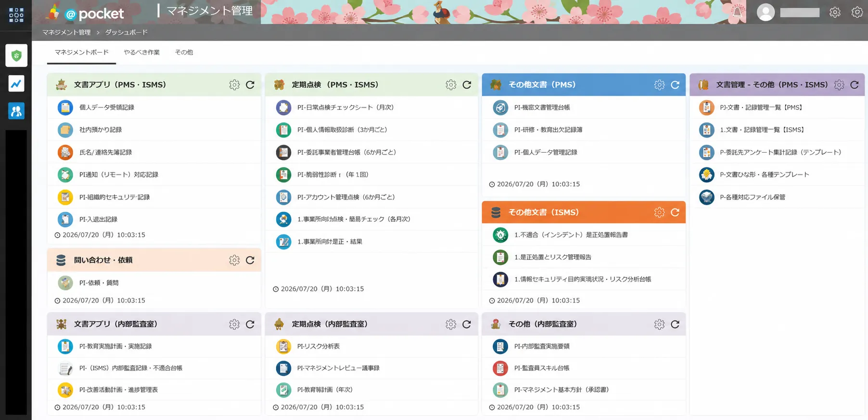
Task: Go to マネジメント管理 breadcrumb
Action: tap(66, 32)
